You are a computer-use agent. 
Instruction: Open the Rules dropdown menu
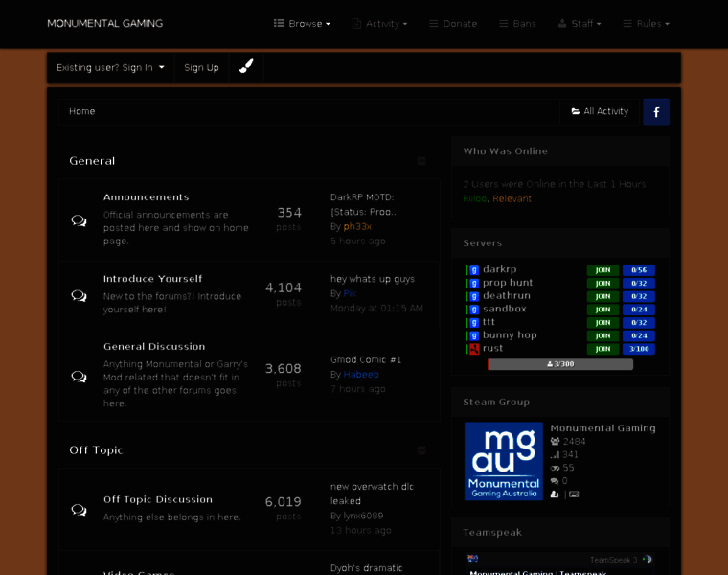[646, 23]
